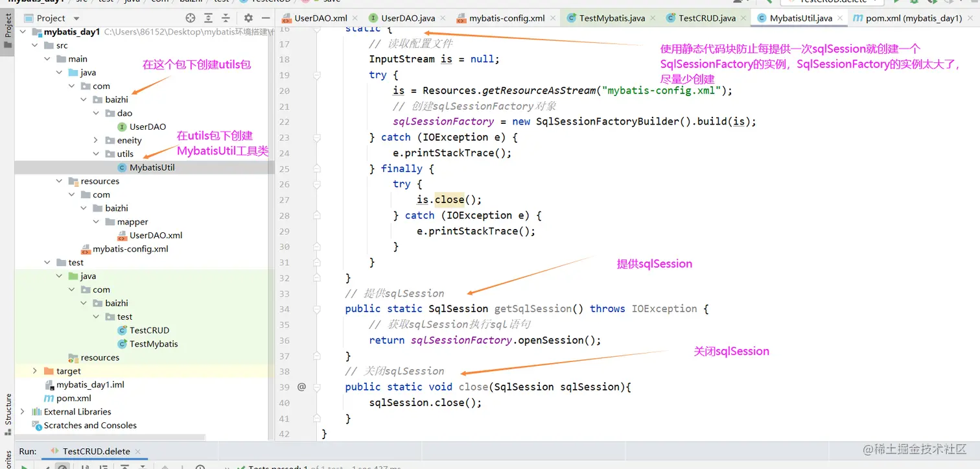Expand the eneity package node
Image resolution: width=980 pixels, height=469 pixels.
coord(96,140)
